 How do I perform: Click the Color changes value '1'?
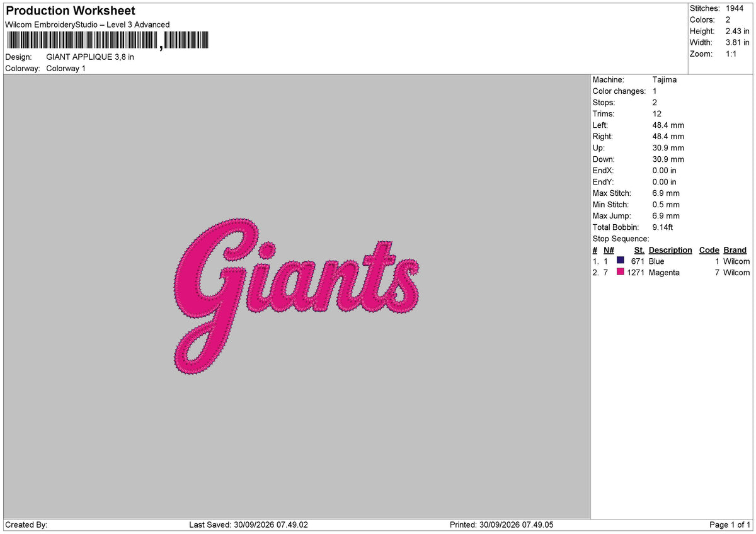click(x=655, y=91)
